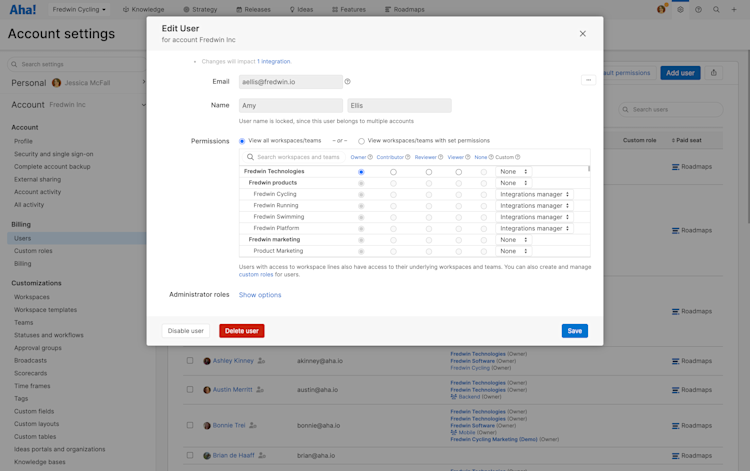The height and width of the screenshot is (471, 750).
Task: Open Product Marketing custom role dropdown
Action: pos(514,251)
